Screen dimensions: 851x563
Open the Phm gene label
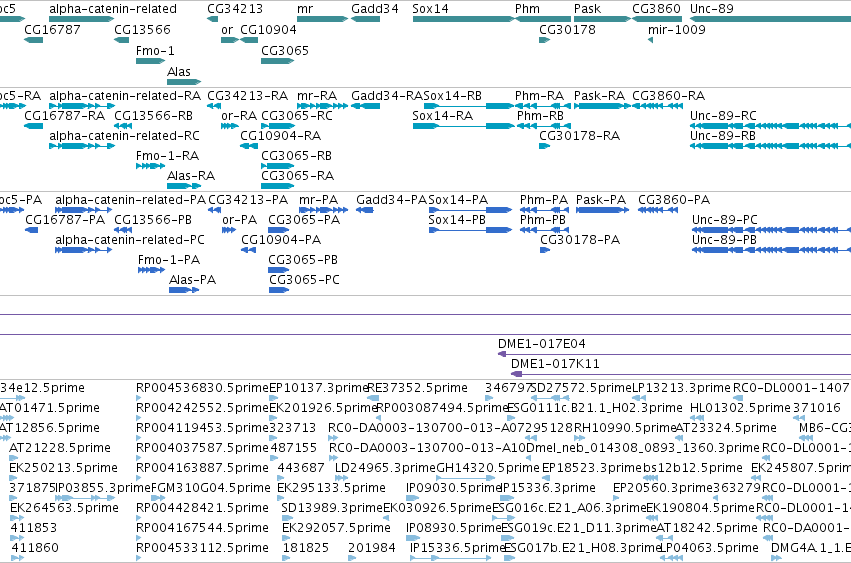(x=528, y=9)
